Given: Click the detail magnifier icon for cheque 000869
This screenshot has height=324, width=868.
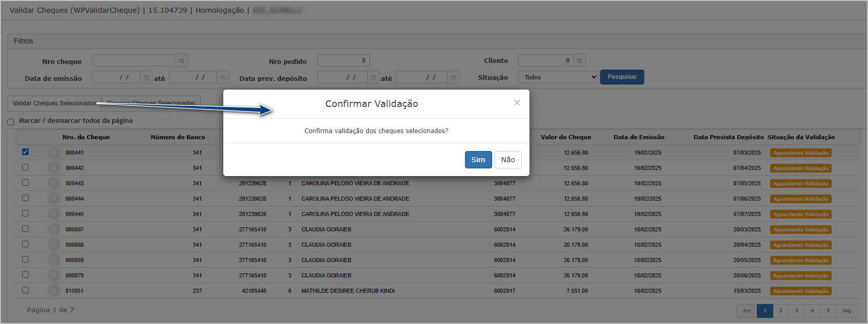Looking at the screenshot, I should (x=54, y=260).
